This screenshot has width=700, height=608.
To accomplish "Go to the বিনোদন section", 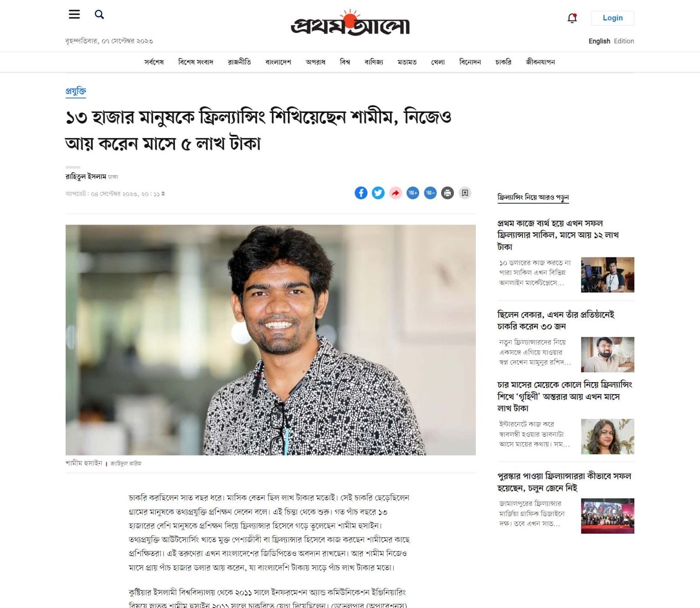I will coord(470,62).
